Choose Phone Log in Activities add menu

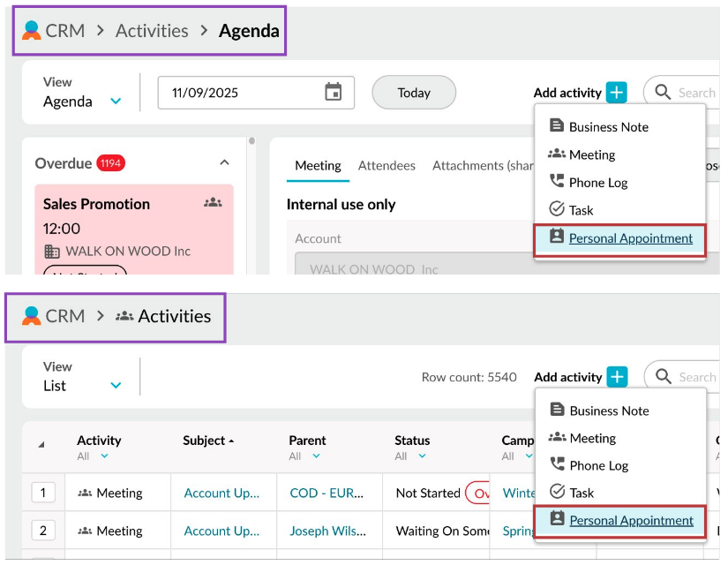[598, 465]
